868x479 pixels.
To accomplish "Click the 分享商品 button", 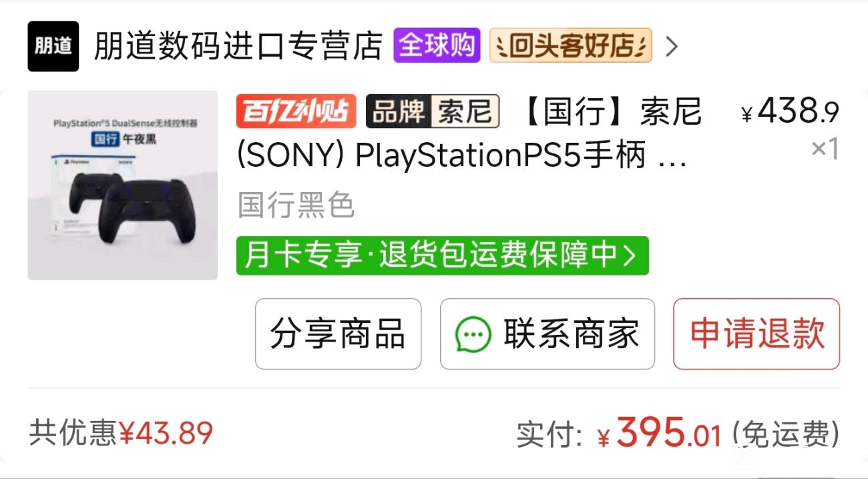I will point(338,334).
